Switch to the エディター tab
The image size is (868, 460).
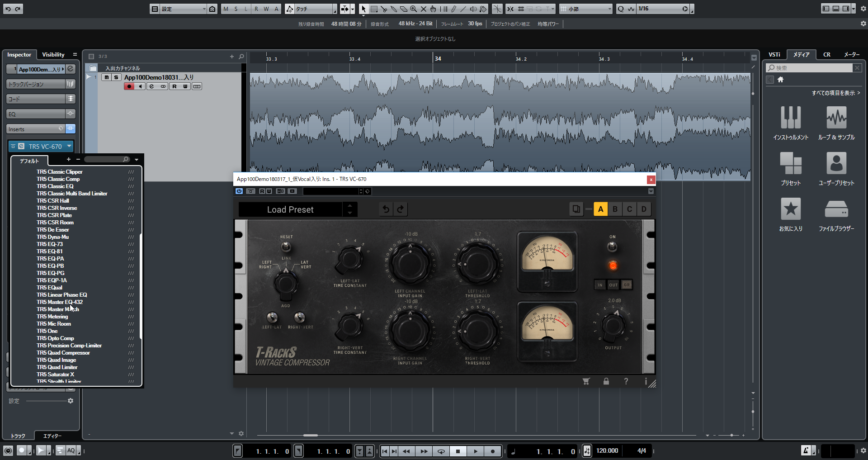pos(52,436)
